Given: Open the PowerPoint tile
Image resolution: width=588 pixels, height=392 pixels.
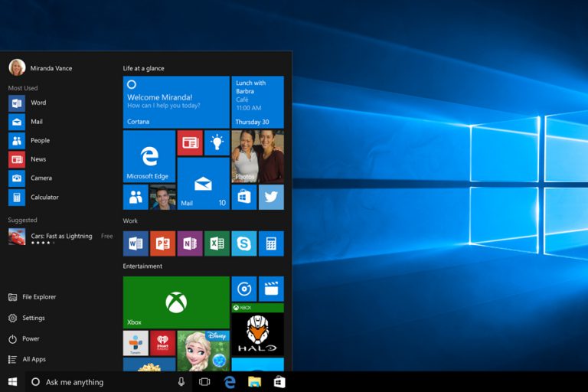Looking at the screenshot, I should pyautogui.click(x=163, y=243).
